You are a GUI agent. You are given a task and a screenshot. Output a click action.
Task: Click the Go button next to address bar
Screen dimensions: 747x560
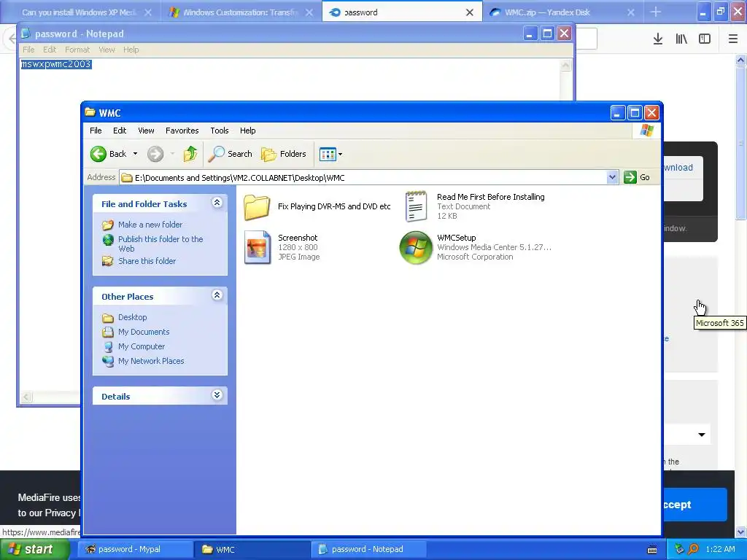point(637,177)
